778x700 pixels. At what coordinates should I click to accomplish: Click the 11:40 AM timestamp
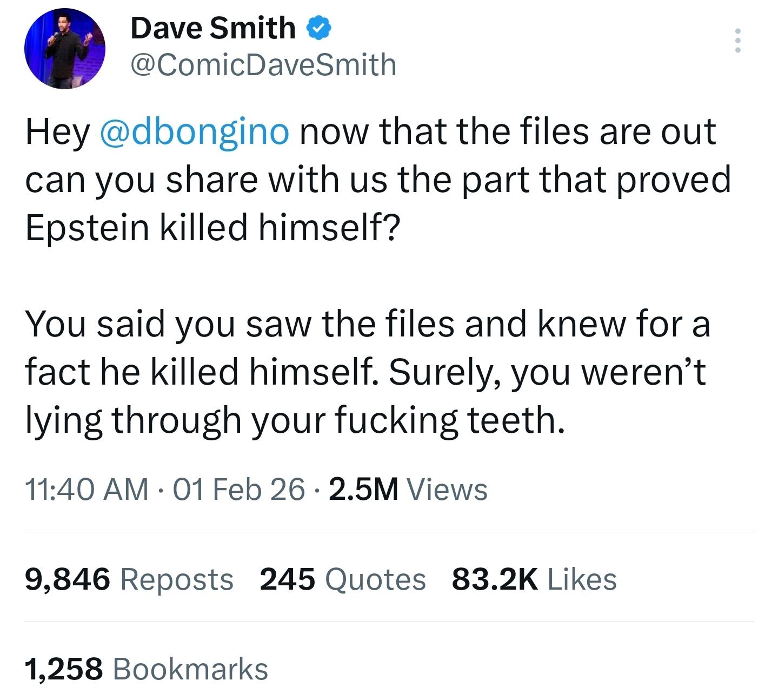87,490
